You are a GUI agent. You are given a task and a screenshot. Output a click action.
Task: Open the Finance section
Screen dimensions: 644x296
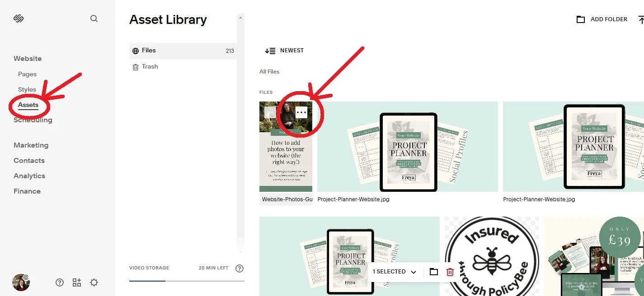tap(27, 191)
